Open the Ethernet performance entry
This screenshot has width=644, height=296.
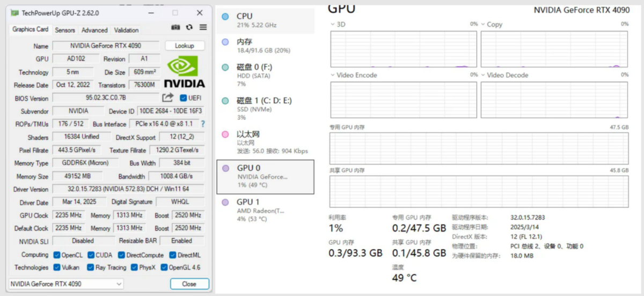point(265,142)
